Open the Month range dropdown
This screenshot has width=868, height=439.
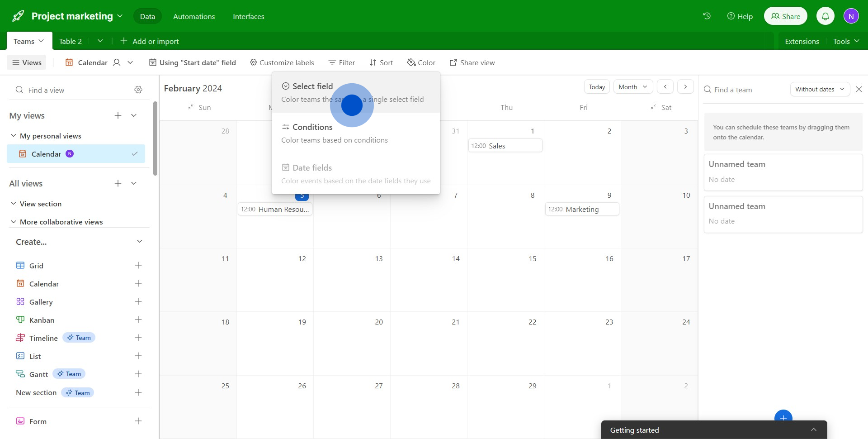pos(632,87)
